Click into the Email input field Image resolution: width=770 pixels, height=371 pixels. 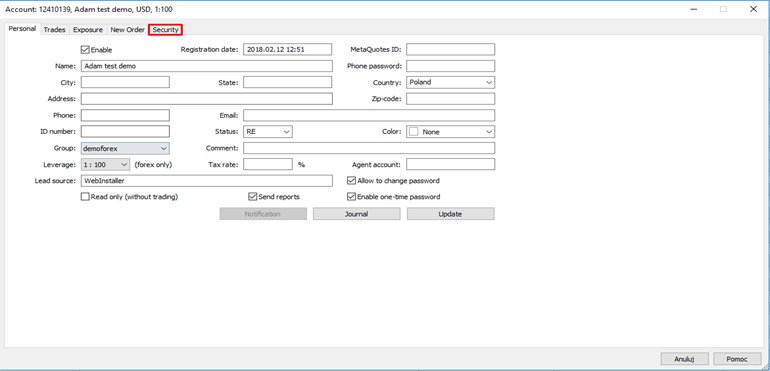(x=369, y=115)
